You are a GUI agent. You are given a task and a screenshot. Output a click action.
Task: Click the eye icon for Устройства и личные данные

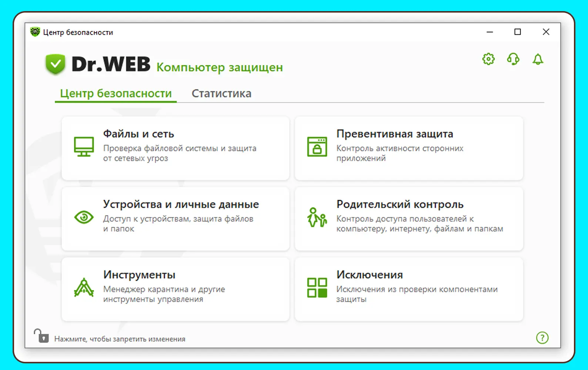(84, 217)
